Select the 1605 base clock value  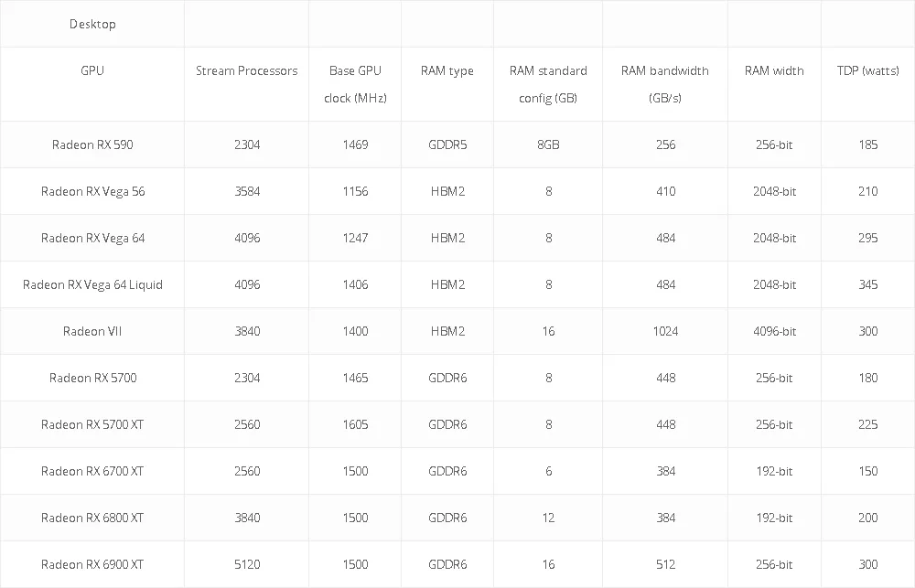pos(355,424)
